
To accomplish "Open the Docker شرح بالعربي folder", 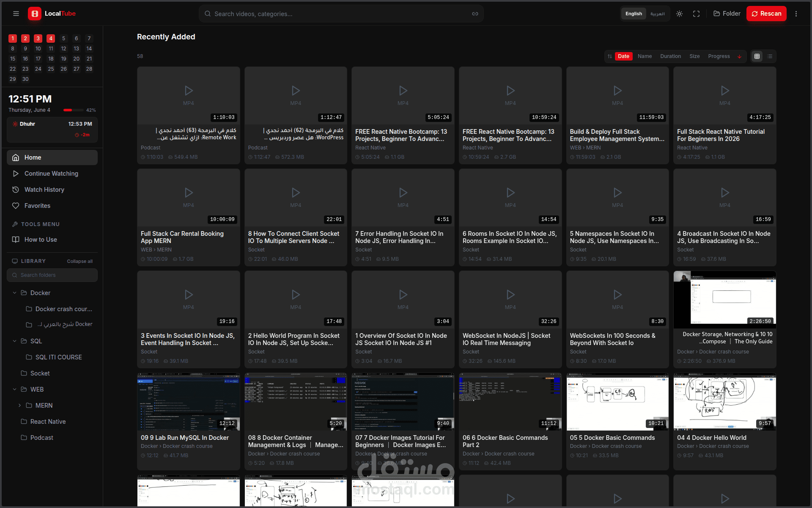I will pos(58,325).
